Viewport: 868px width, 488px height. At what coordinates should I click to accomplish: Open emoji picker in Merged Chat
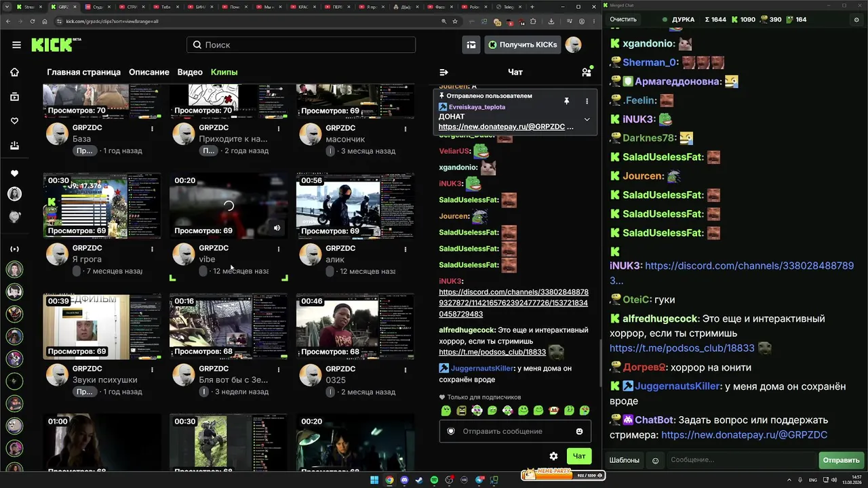point(655,460)
